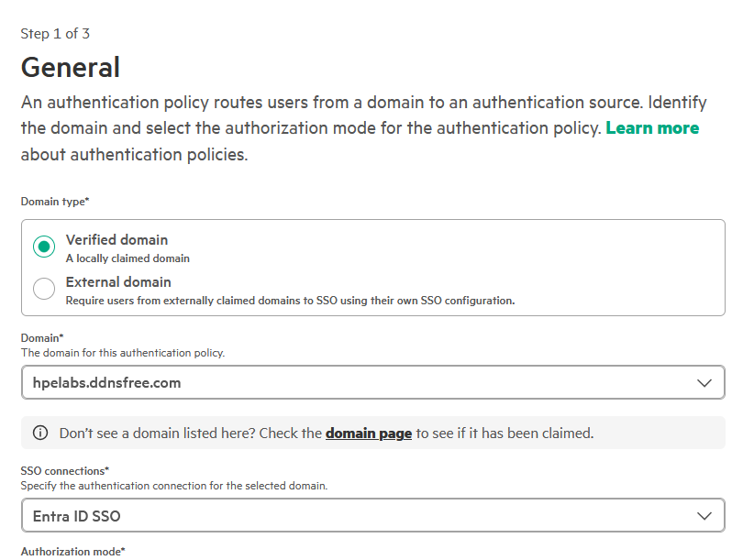Click the externally claimed domains SSO description
The height and width of the screenshot is (560, 754).
[290, 301]
